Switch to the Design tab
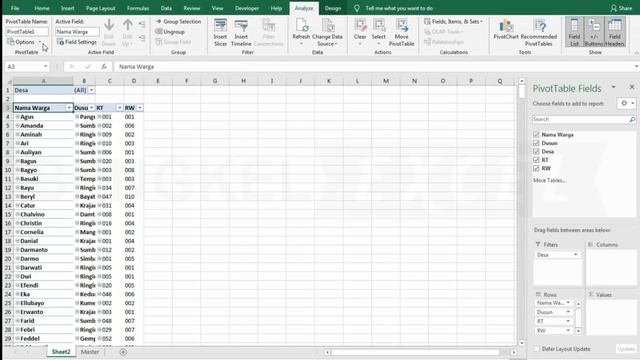 pos(333,8)
